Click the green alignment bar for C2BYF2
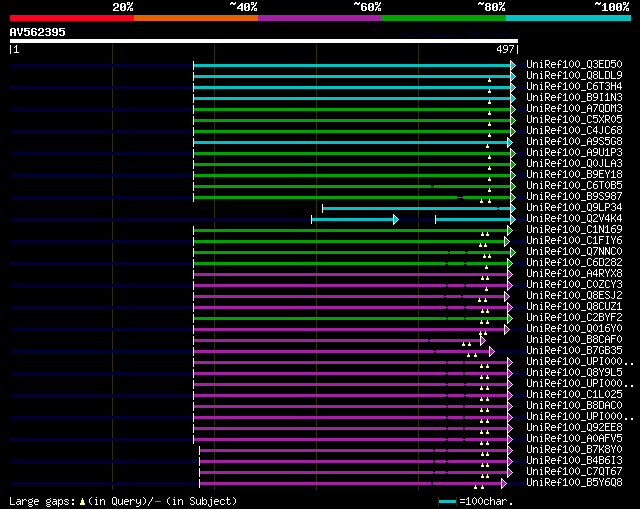This screenshot has height=509, width=640. pyautogui.click(x=351, y=318)
